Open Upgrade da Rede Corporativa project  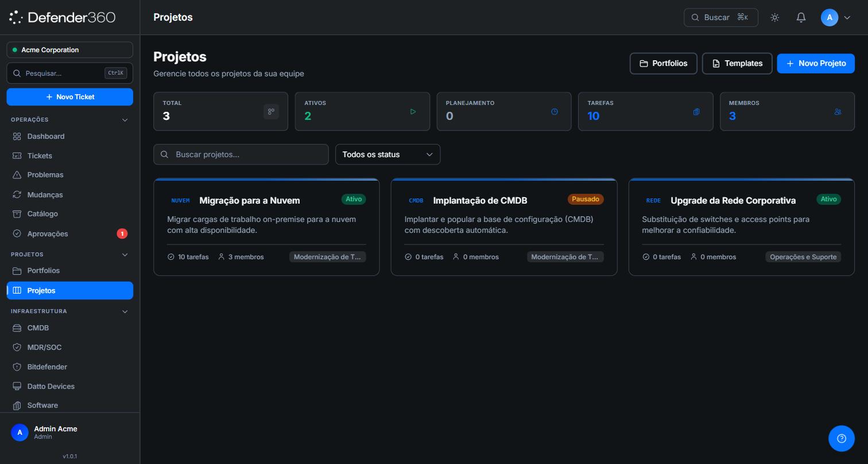point(733,201)
